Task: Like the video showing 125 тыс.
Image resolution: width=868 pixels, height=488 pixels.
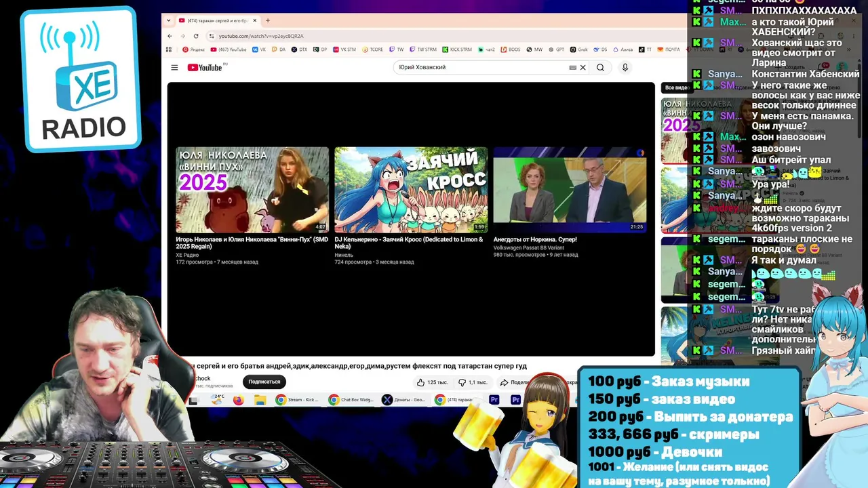Action: (433, 382)
